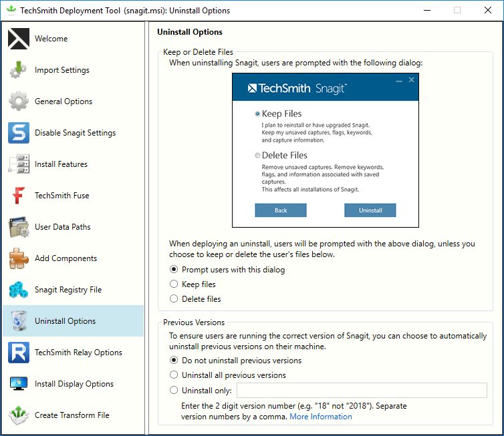Choose Uninstall all previous versions
This screenshot has height=436, width=504.
coord(227,375)
